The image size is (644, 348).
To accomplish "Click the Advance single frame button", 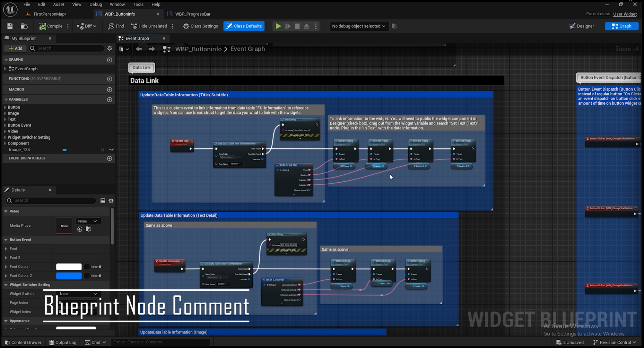I will 288,26.
